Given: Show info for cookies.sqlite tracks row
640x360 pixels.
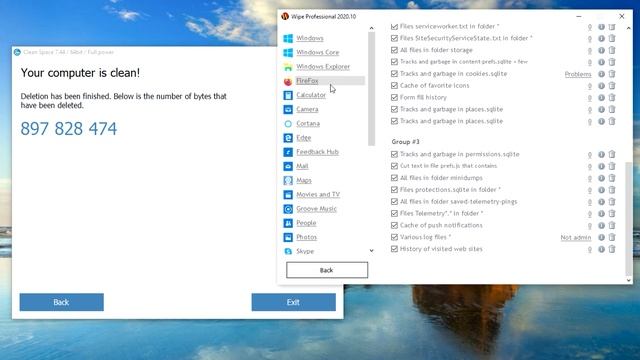Looking at the screenshot, I should point(601,74).
